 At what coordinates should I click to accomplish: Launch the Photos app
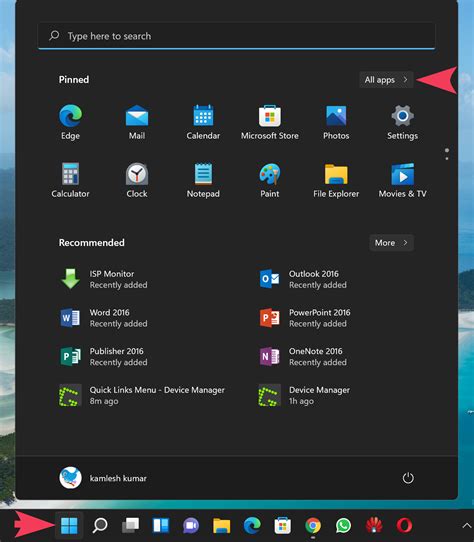tap(336, 122)
